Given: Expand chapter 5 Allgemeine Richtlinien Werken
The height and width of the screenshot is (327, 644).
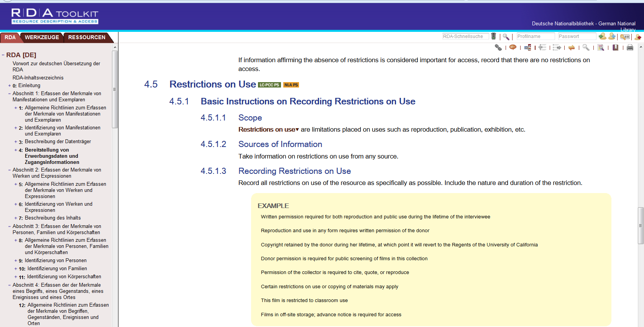Looking at the screenshot, I should pyautogui.click(x=16, y=184).
